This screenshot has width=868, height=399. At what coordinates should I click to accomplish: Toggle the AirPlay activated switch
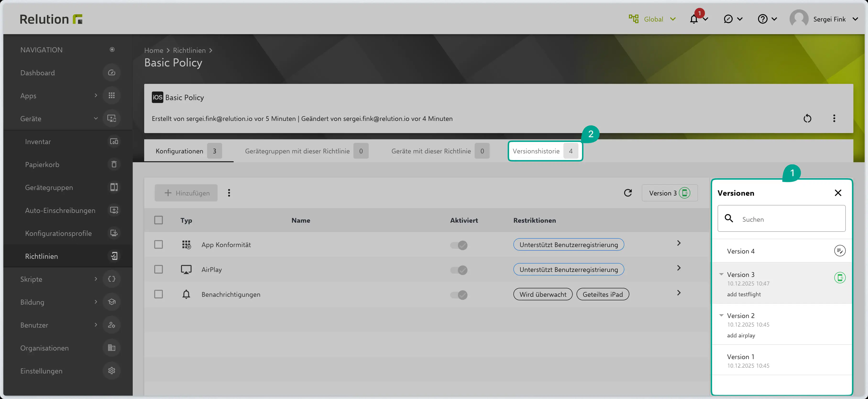click(x=459, y=270)
